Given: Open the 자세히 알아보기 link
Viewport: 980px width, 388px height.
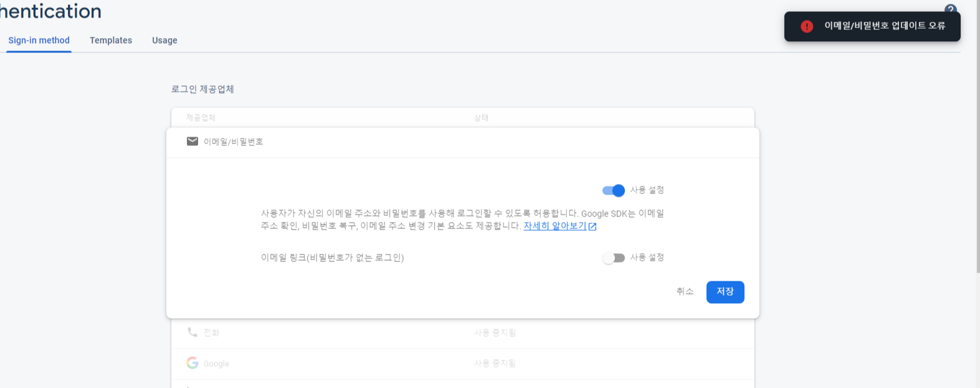Looking at the screenshot, I should 555,226.
